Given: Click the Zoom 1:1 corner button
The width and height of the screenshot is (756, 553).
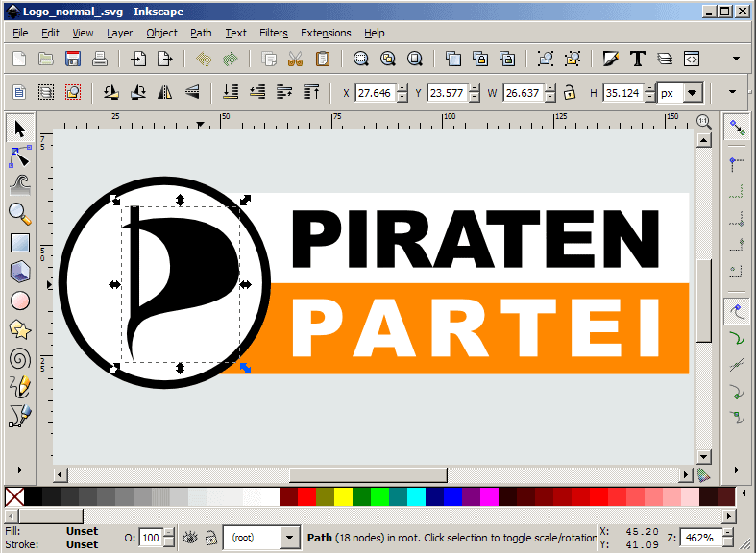Looking at the screenshot, I should 704,121.
